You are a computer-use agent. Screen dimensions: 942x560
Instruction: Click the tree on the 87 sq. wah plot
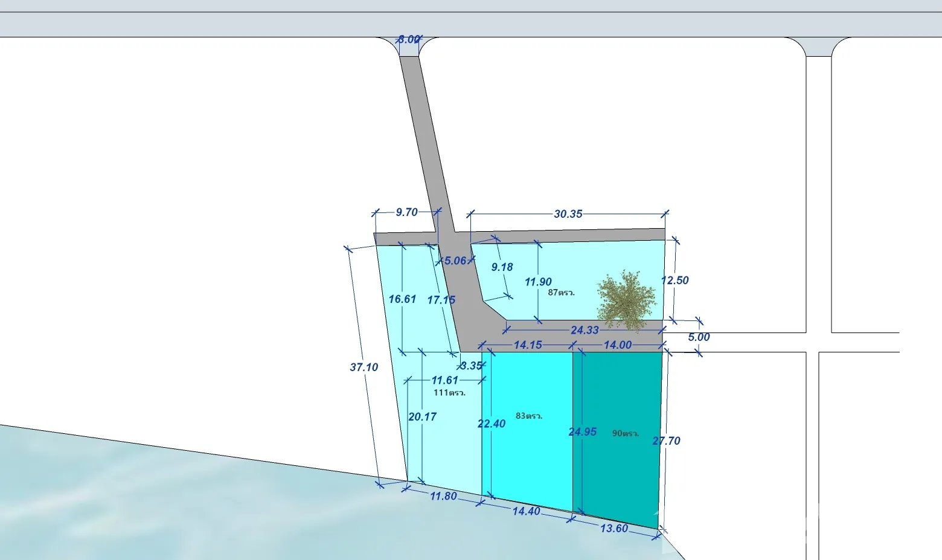pyautogui.click(x=626, y=300)
